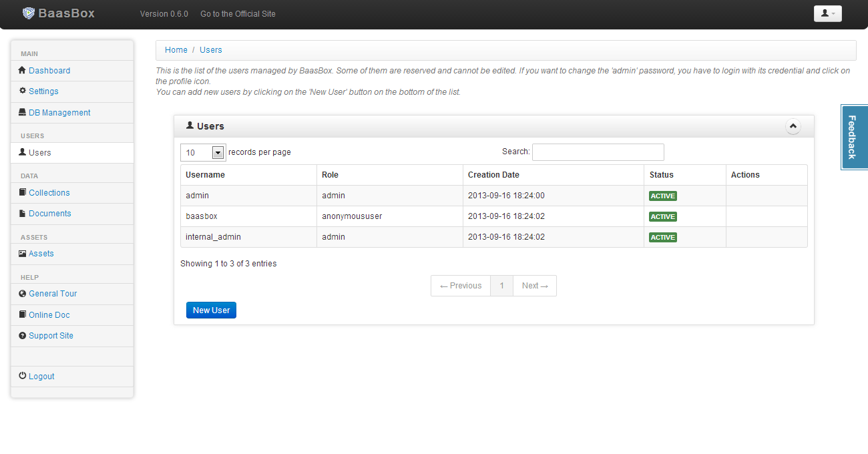Click the 'anonymoususer' role cell
Image resolution: width=868 pixels, height=454 pixels.
click(x=390, y=216)
